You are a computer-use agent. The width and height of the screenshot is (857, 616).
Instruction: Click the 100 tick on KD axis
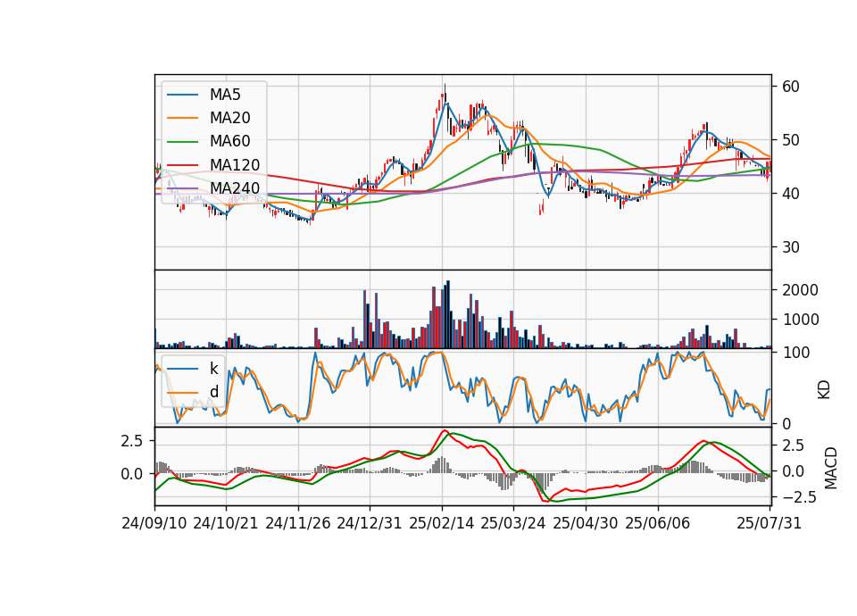[796, 353]
